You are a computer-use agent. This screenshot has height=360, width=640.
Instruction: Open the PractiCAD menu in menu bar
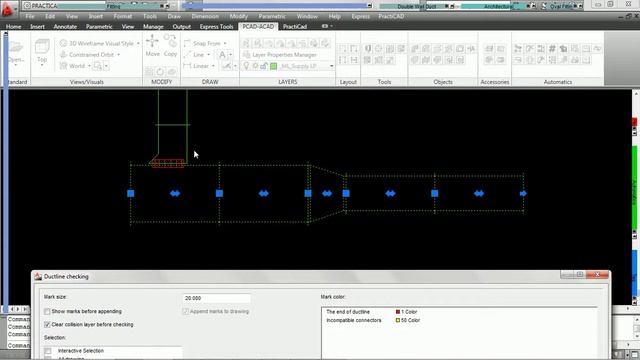[x=391, y=16]
